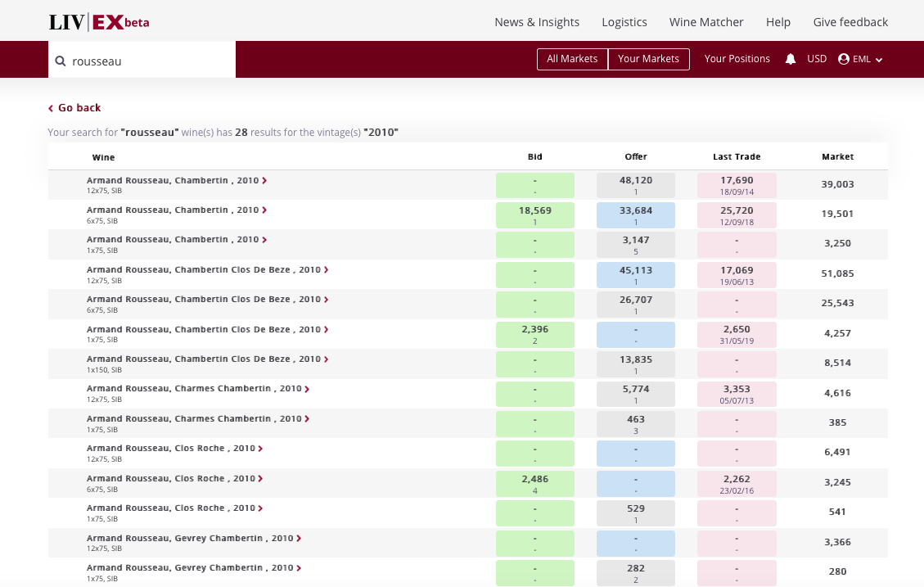Select the 45,113 offer cell

coord(636,274)
